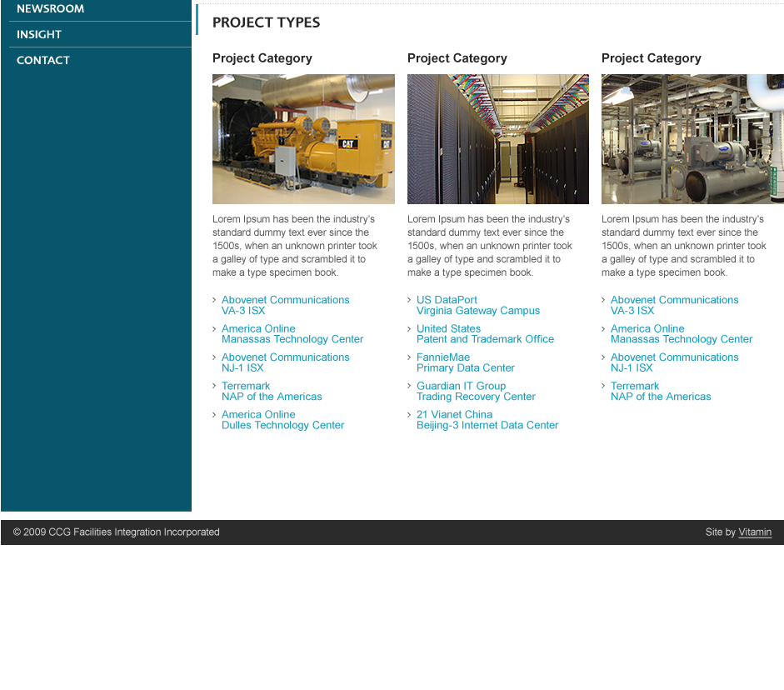Open America Online Dulles Technology Center link

tap(282, 420)
